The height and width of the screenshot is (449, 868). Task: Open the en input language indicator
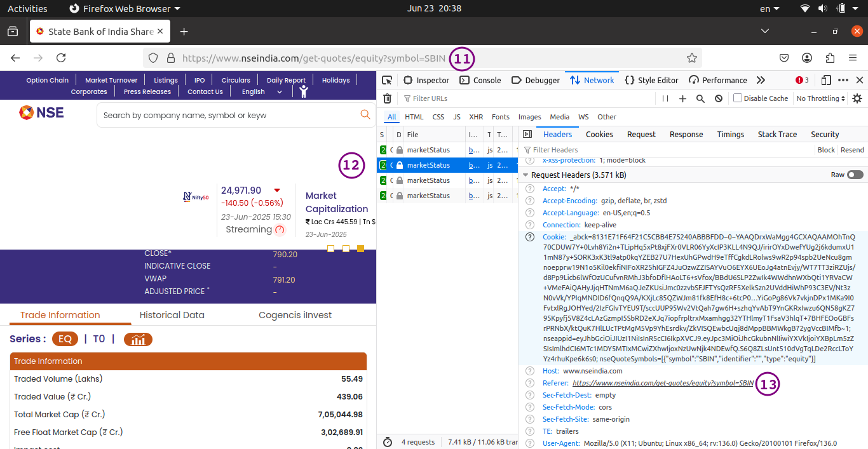point(768,8)
